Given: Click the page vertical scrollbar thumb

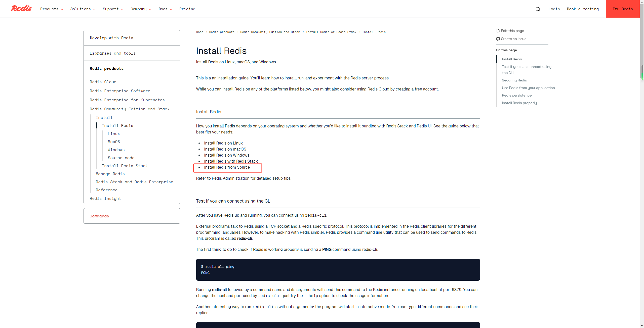Looking at the screenshot, I should [x=642, y=72].
